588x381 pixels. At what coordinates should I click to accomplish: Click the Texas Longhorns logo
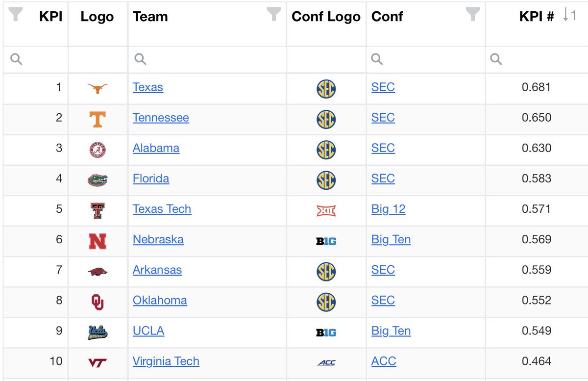[x=98, y=88]
